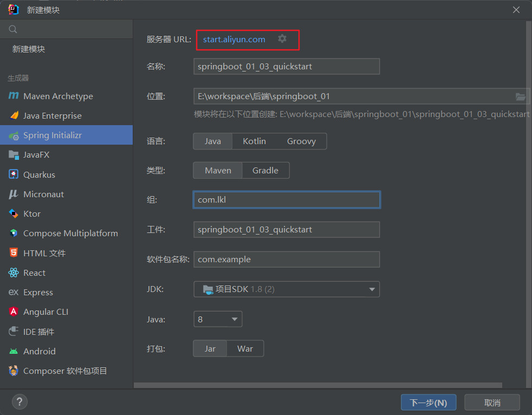Select Java Enterprise generator

pos(66,116)
